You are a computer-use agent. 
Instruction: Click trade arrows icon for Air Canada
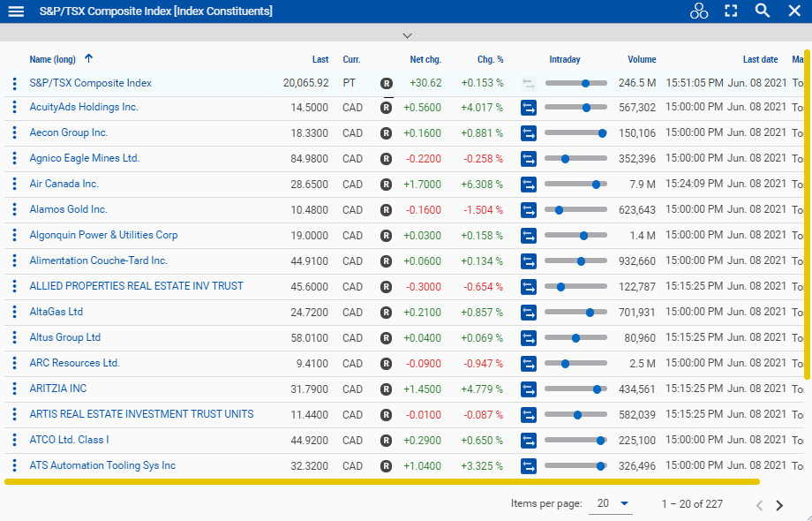pos(528,185)
